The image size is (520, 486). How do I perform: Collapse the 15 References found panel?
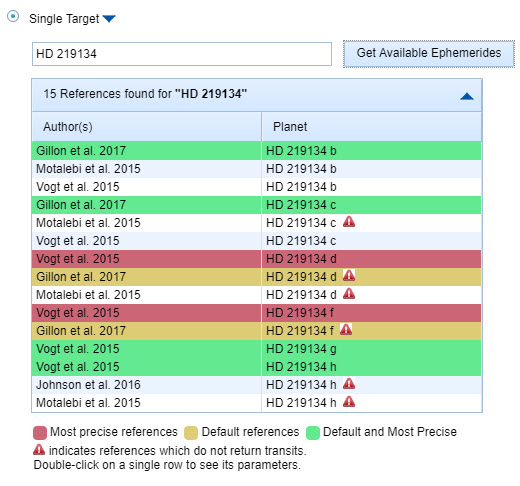coord(467,96)
